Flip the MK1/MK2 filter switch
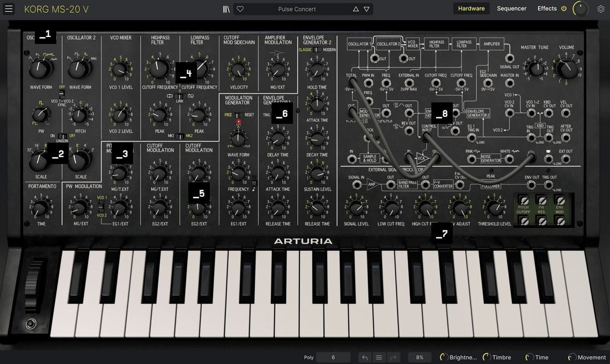 pyautogui.click(x=179, y=136)
